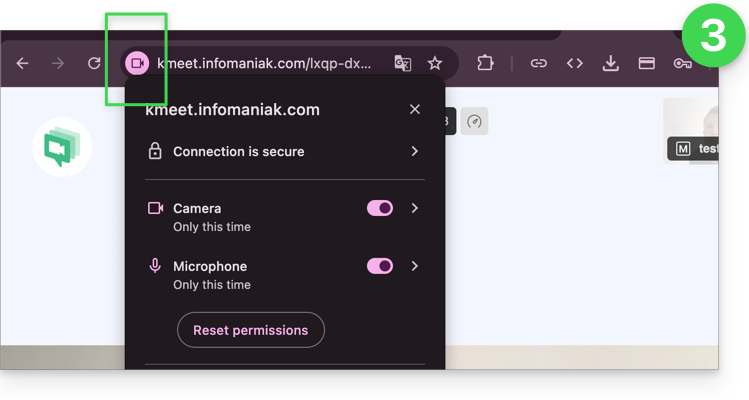Reload the page
This screenshot has width=749, height=400.
[94, 63]
